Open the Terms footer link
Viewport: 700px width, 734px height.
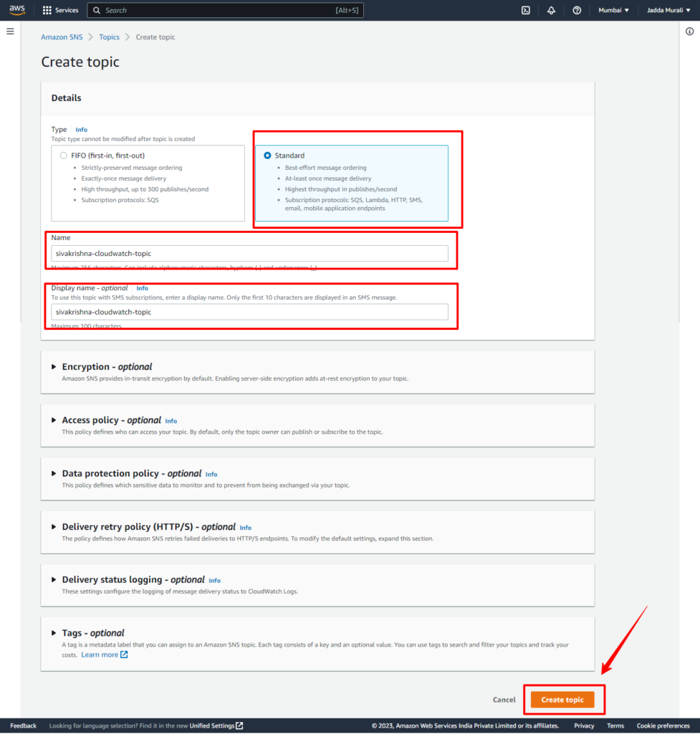(x=615, y=725)
